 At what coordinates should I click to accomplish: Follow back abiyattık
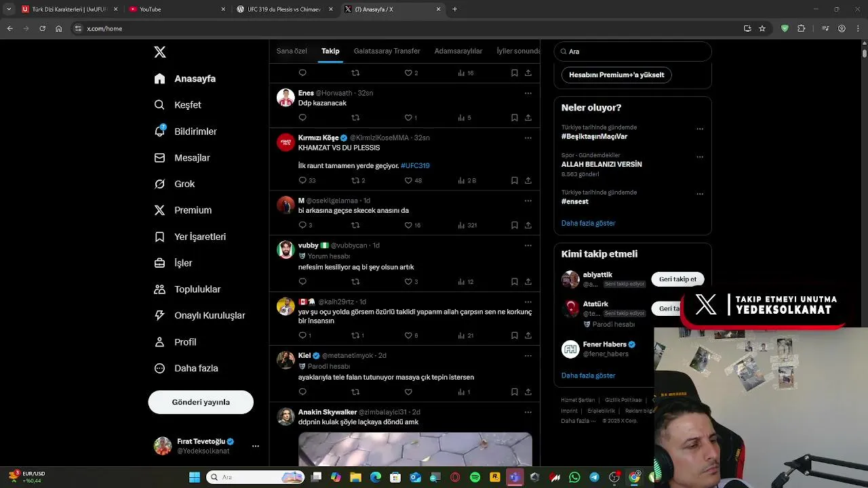click(x=677, y=279)
